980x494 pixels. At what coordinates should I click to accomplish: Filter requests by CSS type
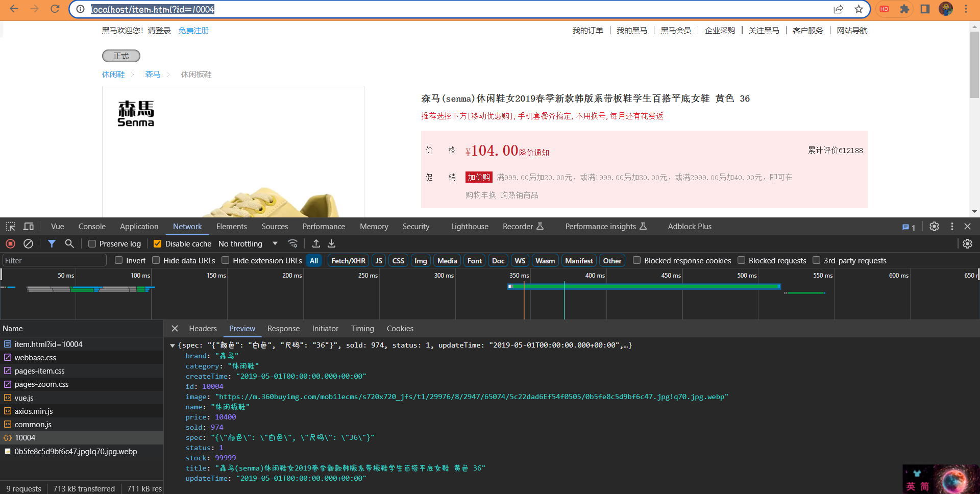[x=398, y=261]
